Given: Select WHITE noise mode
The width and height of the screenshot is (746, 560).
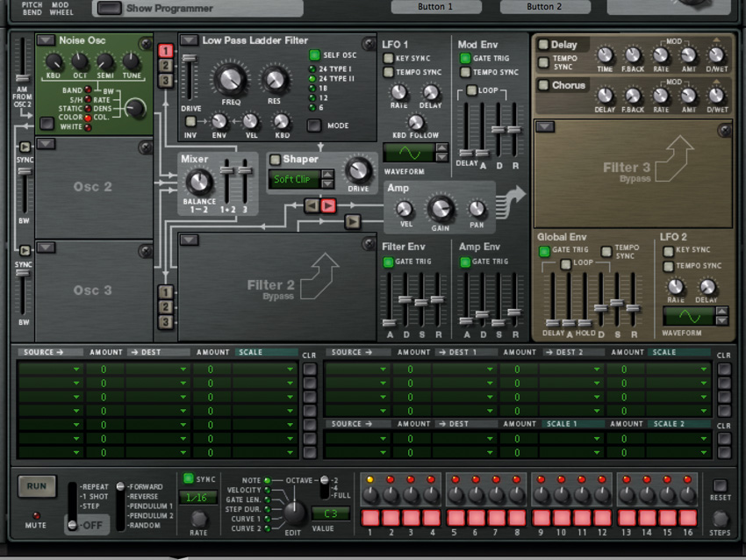Looking at the screenshot, I should (x=88, y=127).
